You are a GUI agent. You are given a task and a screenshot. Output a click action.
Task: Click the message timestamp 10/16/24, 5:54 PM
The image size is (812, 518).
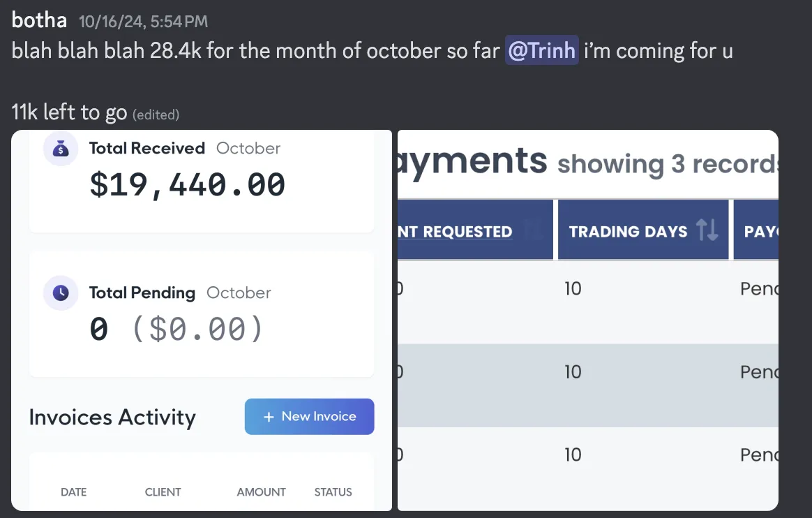[x=144, y=21]
